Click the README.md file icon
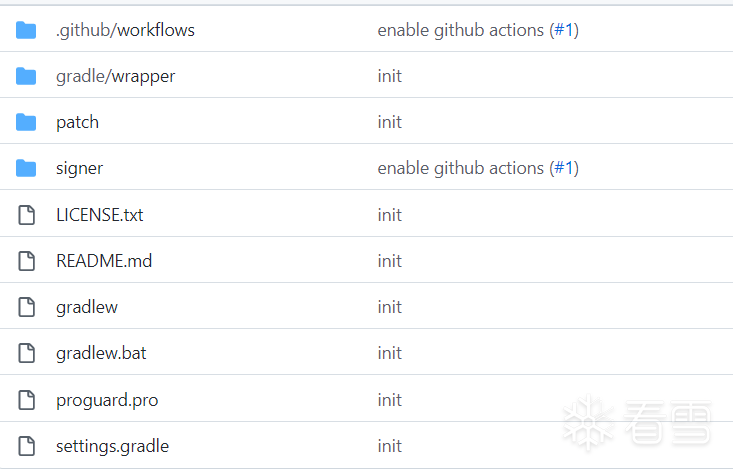Viewport: 733px width, 475px height. tap(26, 260)
